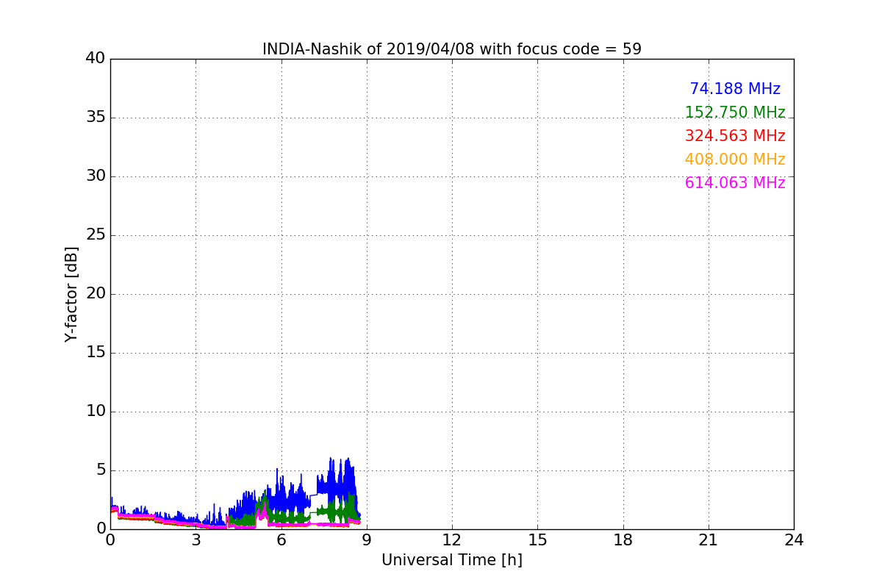The width and height of the screenshot is (882, 588).
Task: Click the magenta trace bump near 5 hours
Action: coord(262,512)
